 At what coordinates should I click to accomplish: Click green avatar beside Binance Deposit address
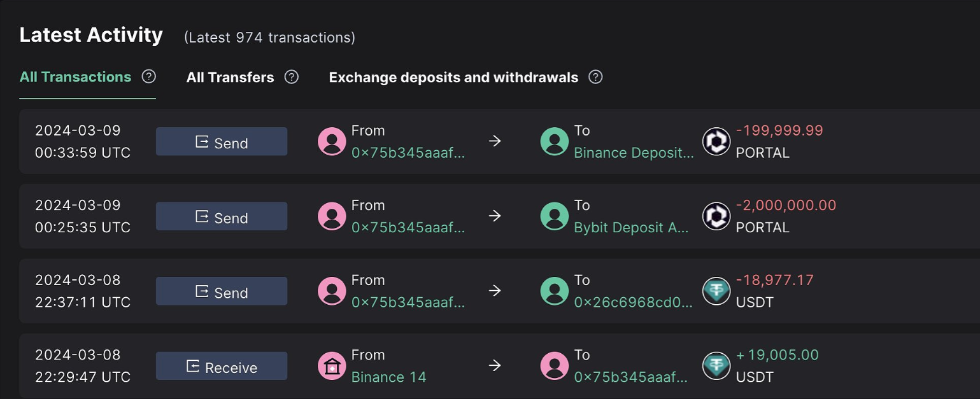(554, 141)
